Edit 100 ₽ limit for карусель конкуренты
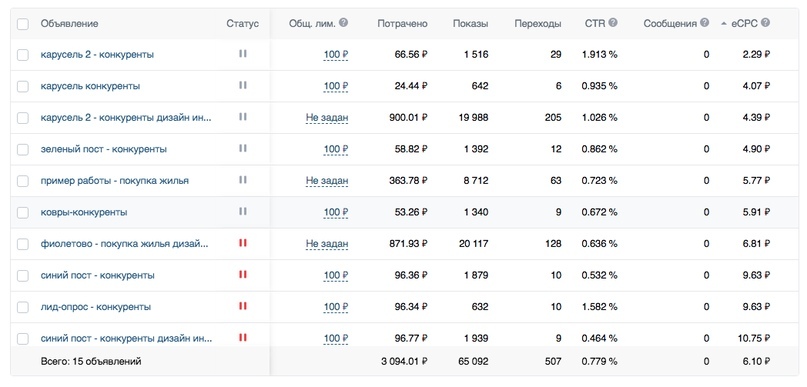This screenshot has width=807, height=387. (x=336, y=86)
